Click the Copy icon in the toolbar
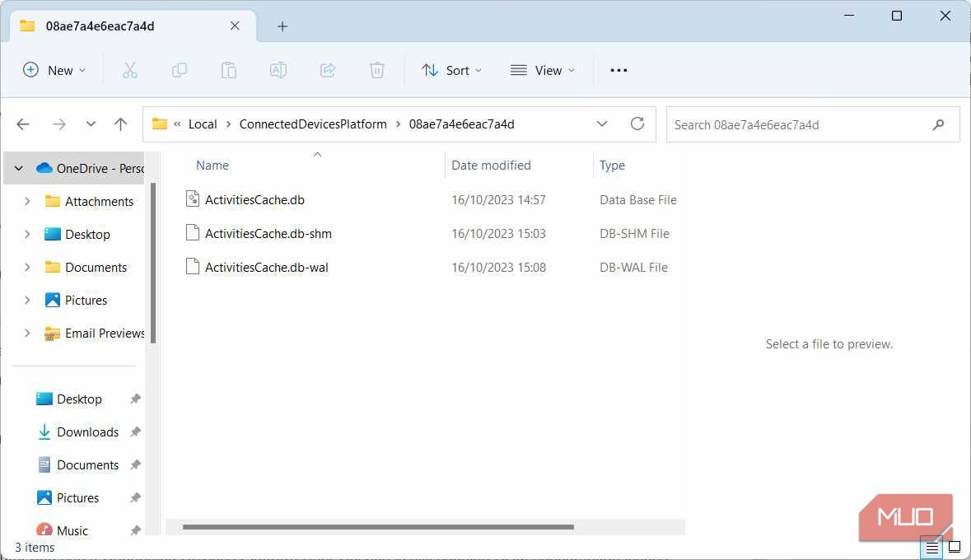Viewport: 971px width, 560px height. tap(180, 70)
